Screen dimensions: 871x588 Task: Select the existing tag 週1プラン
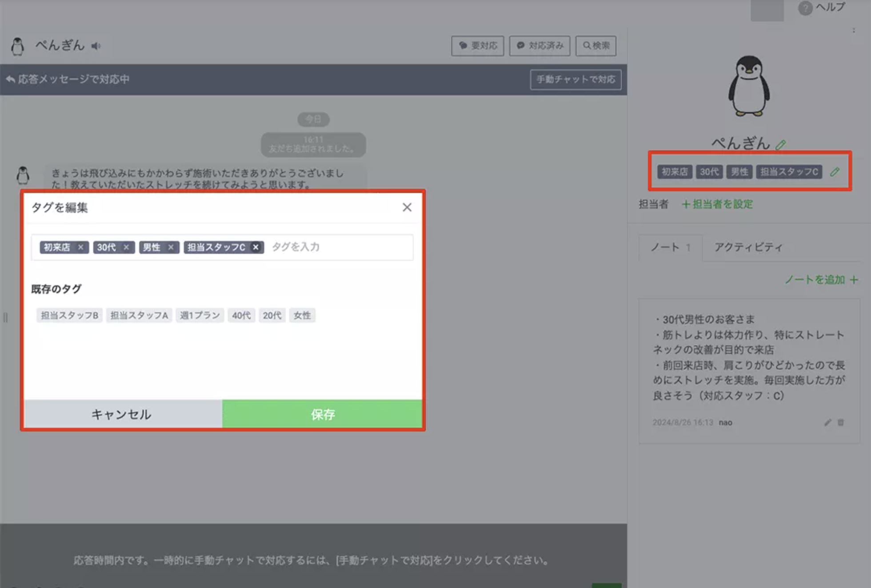(200, 315)
